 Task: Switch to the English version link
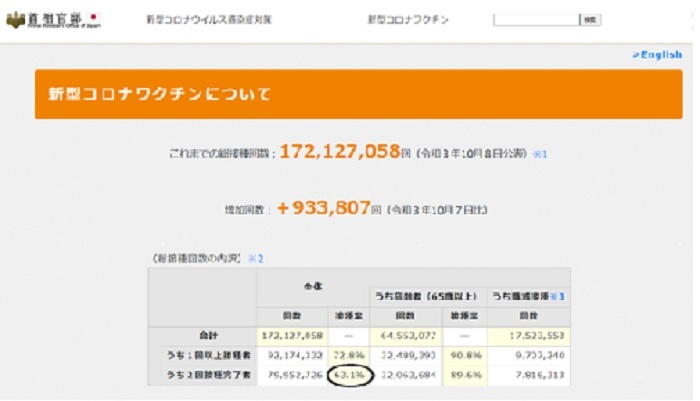(657, 55)
